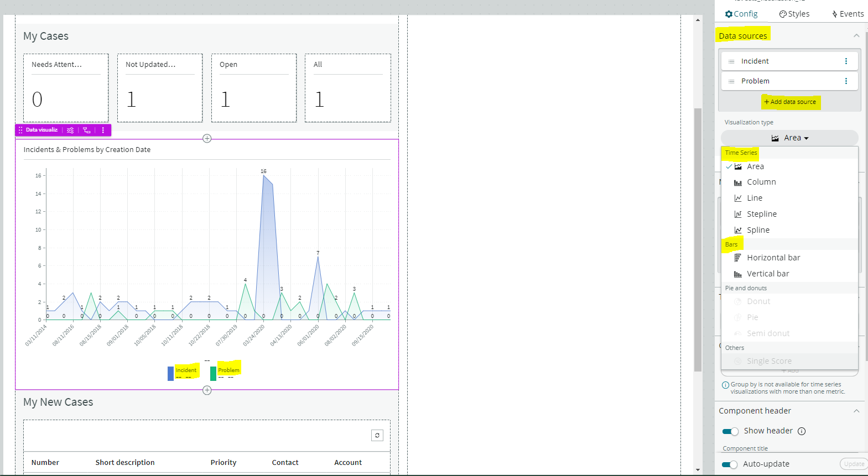Open the Problem data source options menu
The width and height of the screenshot is (868, 476).
pyautogui.click(x=845, y=81)
